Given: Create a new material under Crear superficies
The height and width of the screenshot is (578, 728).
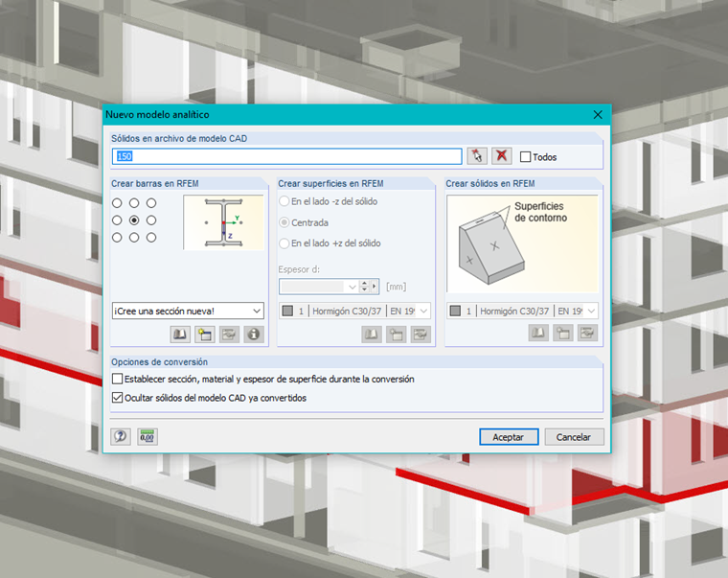Looking at the screenshot, I should coord(396,335).
